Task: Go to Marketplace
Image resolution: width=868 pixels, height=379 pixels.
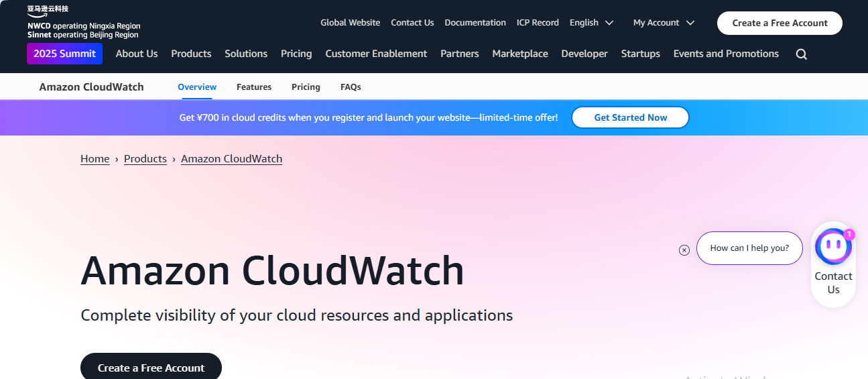Action: tap(520, 54)
